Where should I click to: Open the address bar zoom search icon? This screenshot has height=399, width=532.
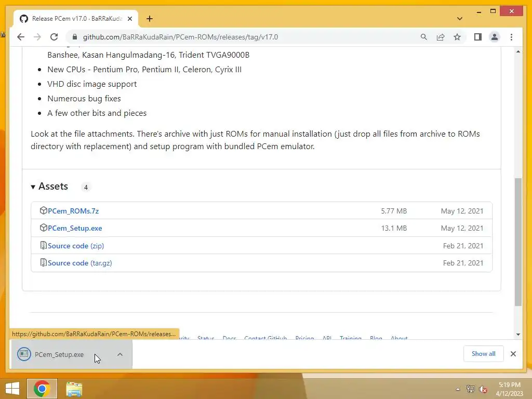424,37
